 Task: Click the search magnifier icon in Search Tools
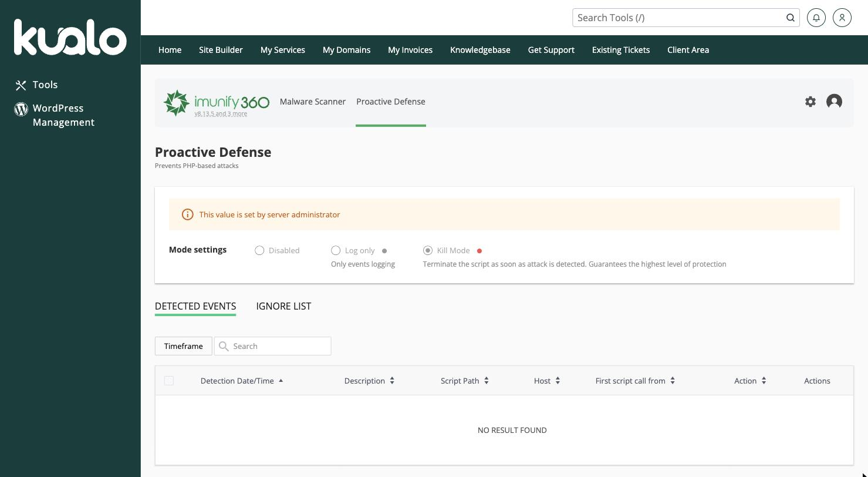[791, 18]
